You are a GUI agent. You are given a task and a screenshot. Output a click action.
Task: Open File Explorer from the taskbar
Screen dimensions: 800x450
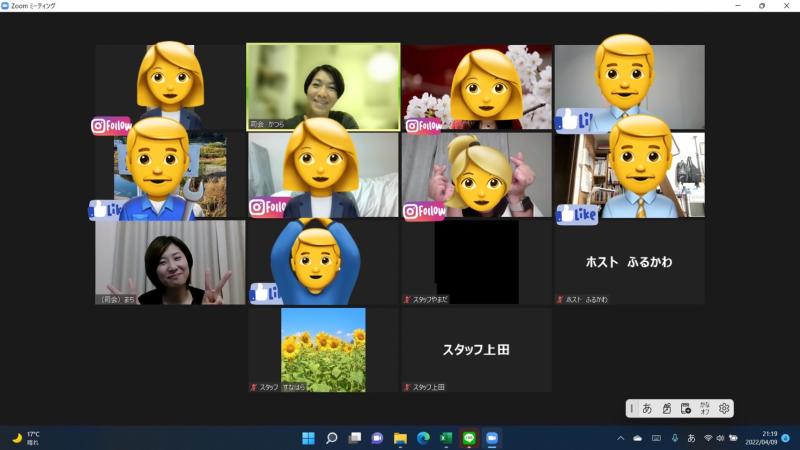coord(400,438)
